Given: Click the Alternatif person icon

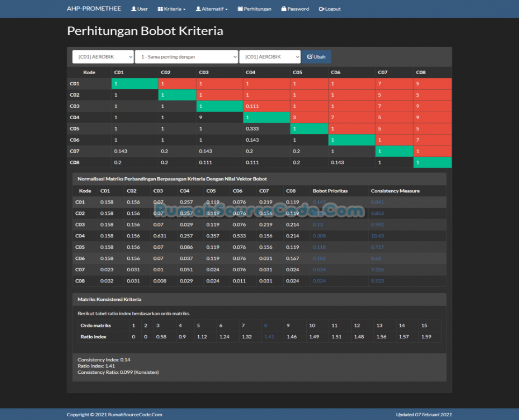Looking at the screenshot, I should coord(198,9).
